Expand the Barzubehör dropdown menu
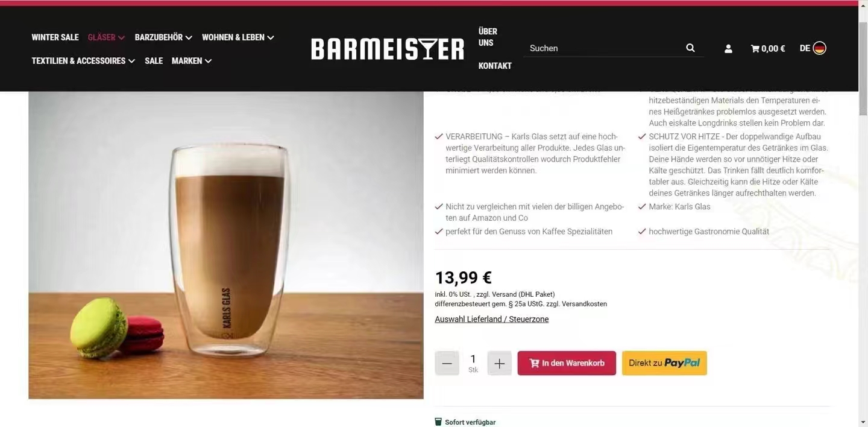The height and width of the screenshot is (427, 868). (163, 37)
